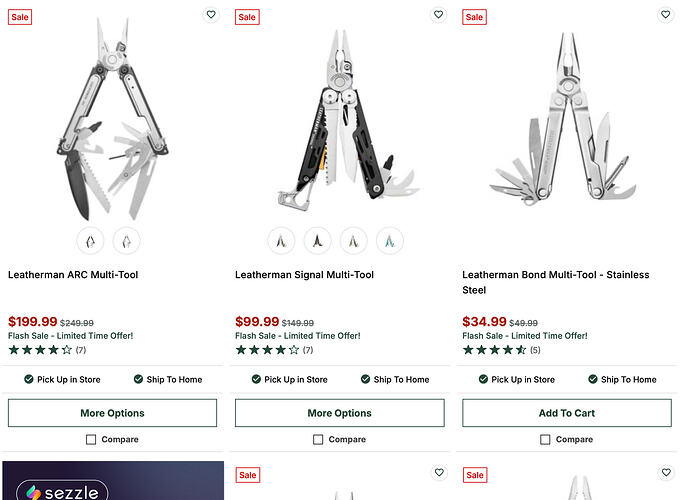690x500 pixels.
Task: Open star ratings for Leatherman Bond reviews
Action: [x=494, y=350]
